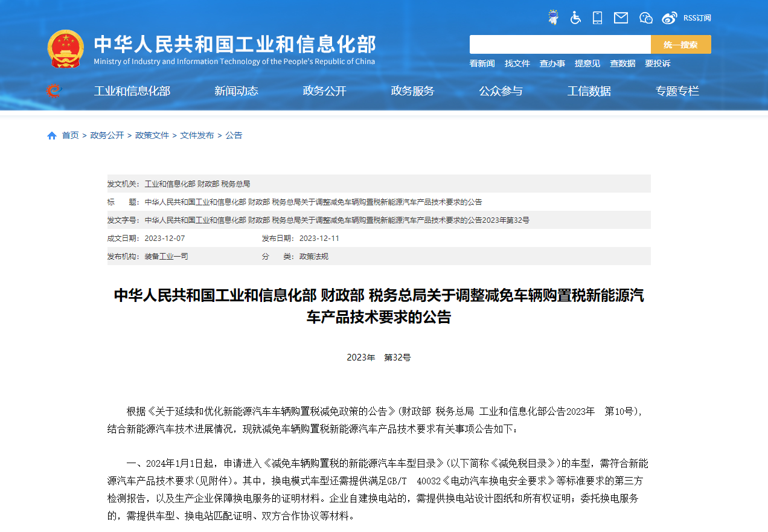
Task: Go to 文件发布 in the breadcrumb
Action: click(197, 135)
